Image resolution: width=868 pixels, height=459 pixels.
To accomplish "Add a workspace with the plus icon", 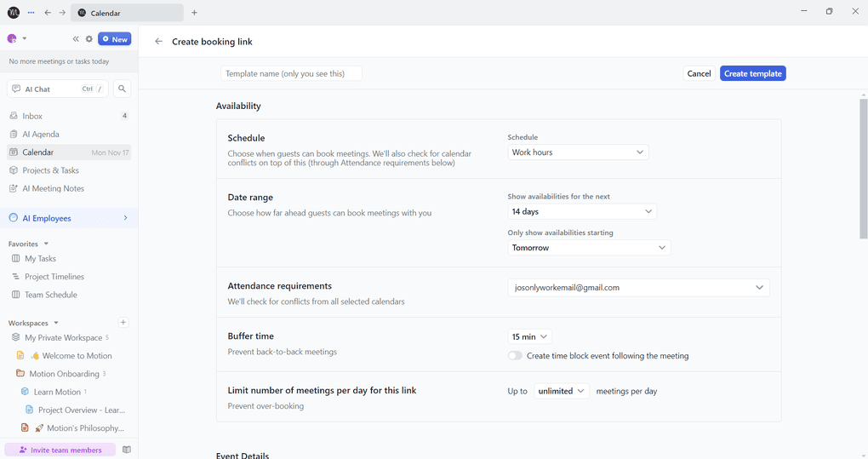I will click(123, 323).
